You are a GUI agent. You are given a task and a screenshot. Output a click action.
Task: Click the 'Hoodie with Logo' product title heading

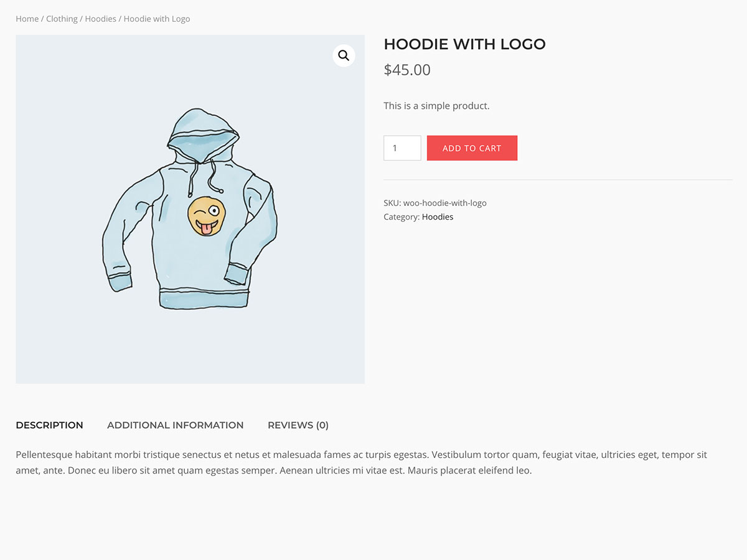(x=464, y=44)
